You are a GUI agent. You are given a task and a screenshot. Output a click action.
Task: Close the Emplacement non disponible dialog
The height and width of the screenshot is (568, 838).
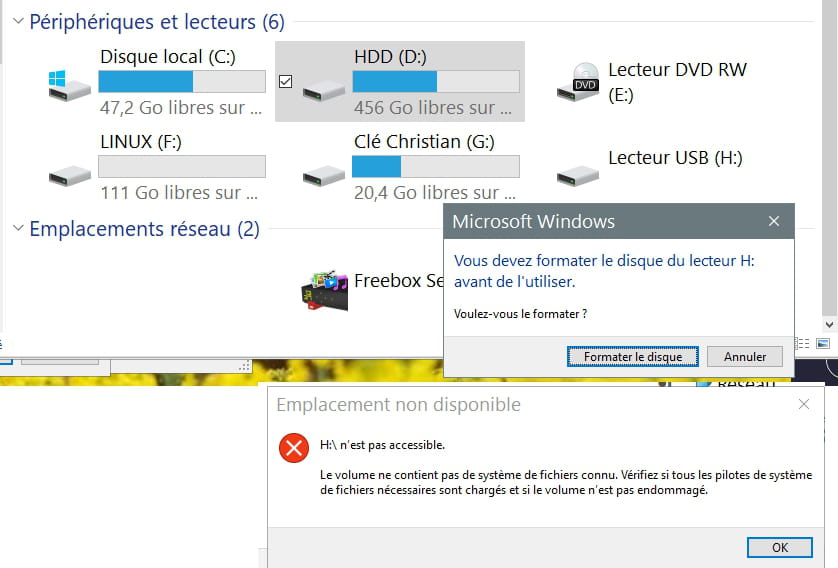pos(804,404)
